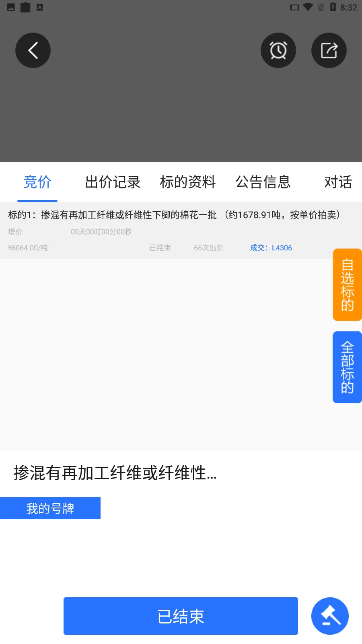Tap the round gavel bid icon
The width and height of the screenshot is (362, 644).
[x=330, y=616]
